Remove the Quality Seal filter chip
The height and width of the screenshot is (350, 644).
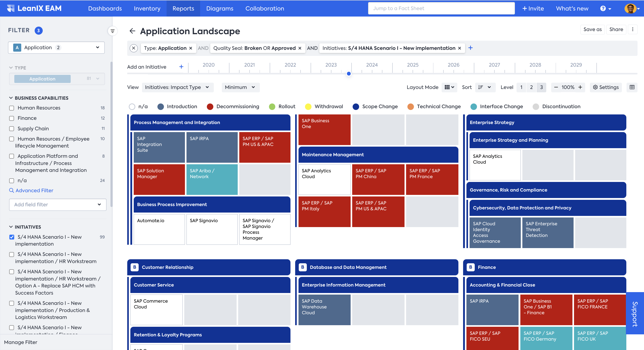pyautogui.click(x=300, y=48)
